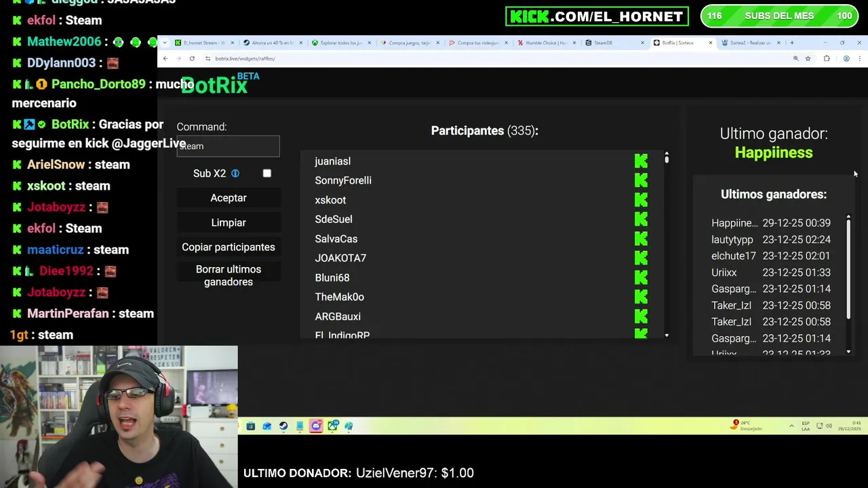
Task: Click the Kick icon beside TheMak0o
Action: point(641,297)
